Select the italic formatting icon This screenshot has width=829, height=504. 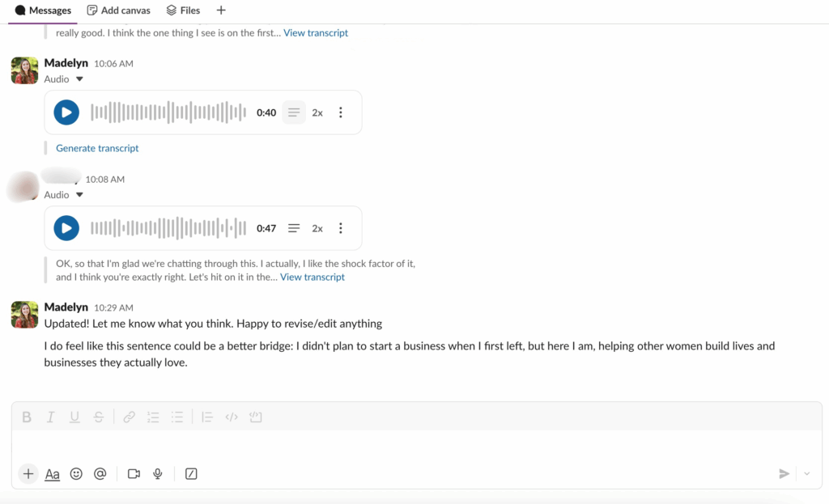pos(50,417)
